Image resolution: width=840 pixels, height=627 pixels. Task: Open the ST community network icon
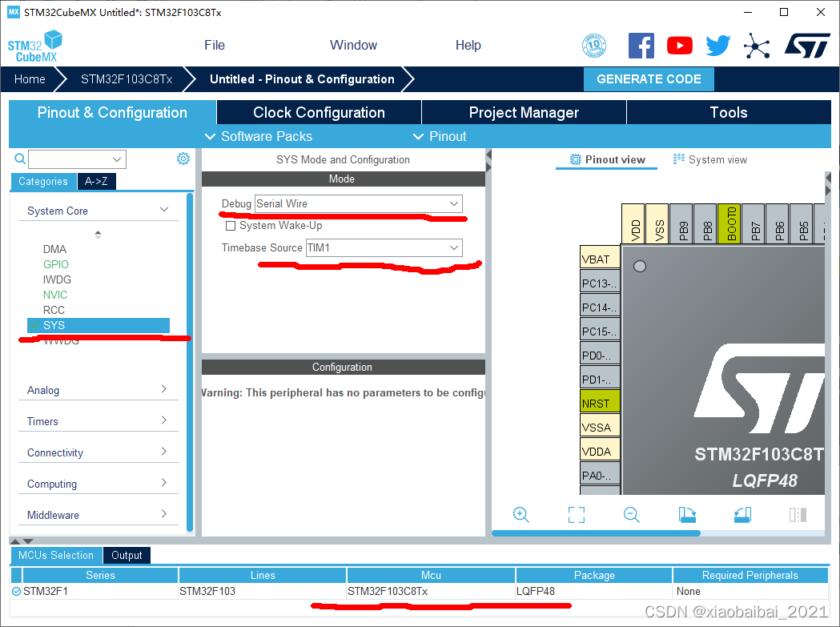[x=757, y=46]
